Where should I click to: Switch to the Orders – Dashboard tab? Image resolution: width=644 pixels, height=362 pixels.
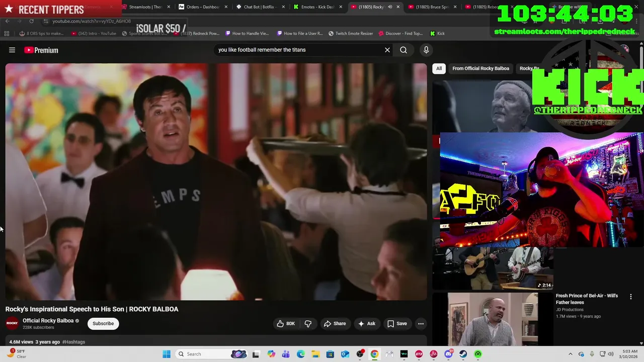pos(202,7)
